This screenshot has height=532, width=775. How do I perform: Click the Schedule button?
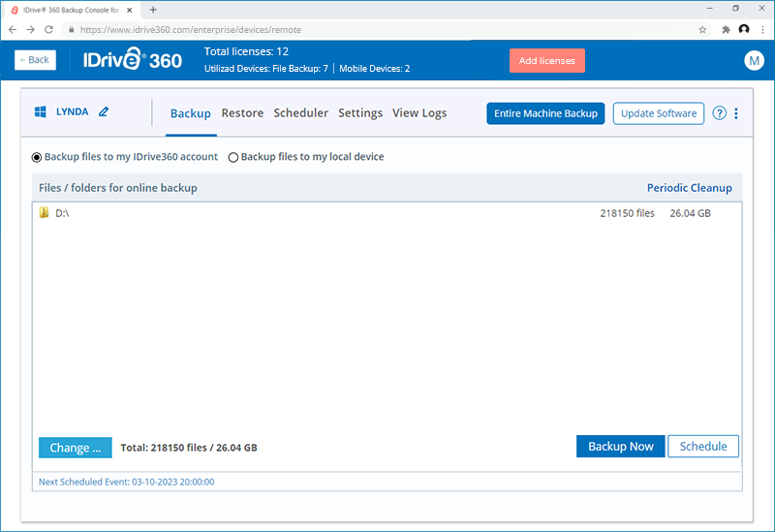(x=703, y=446)
